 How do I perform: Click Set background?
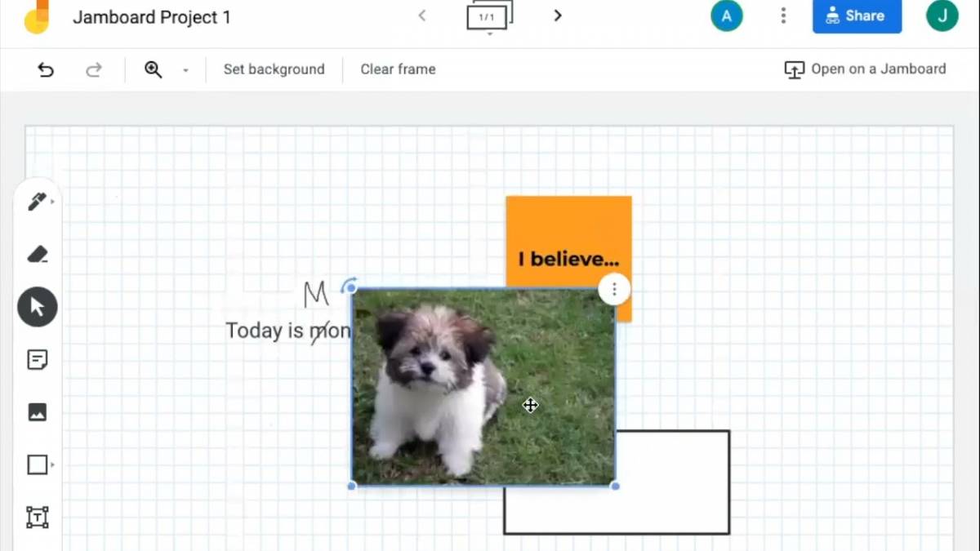pyautogui.click(x=274, y=69)
